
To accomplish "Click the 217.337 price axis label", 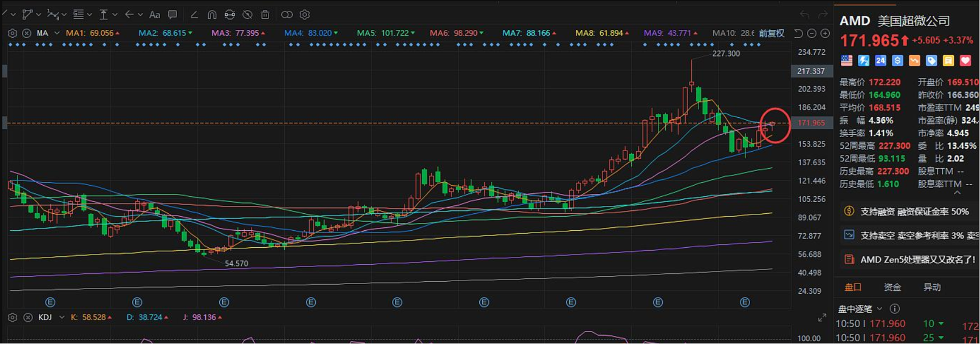I will 812,71.
